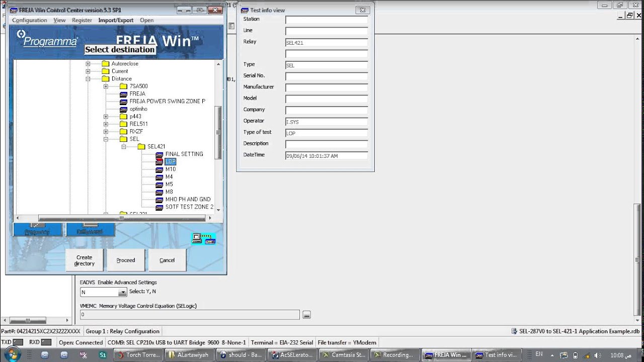Click 'Terminal = EIA-232 Serial' status text
The height and width of the screenshot is (362, 644).
[282, 342]
